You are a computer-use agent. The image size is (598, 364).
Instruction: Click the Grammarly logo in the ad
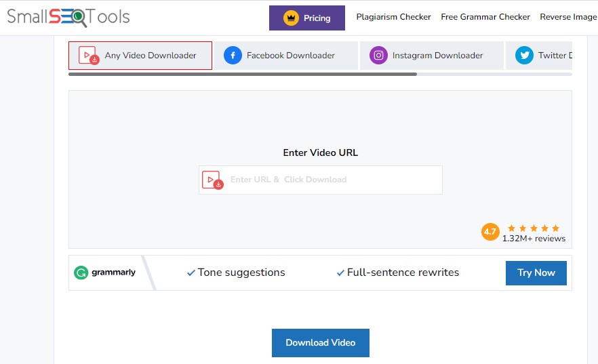(104, 272)
